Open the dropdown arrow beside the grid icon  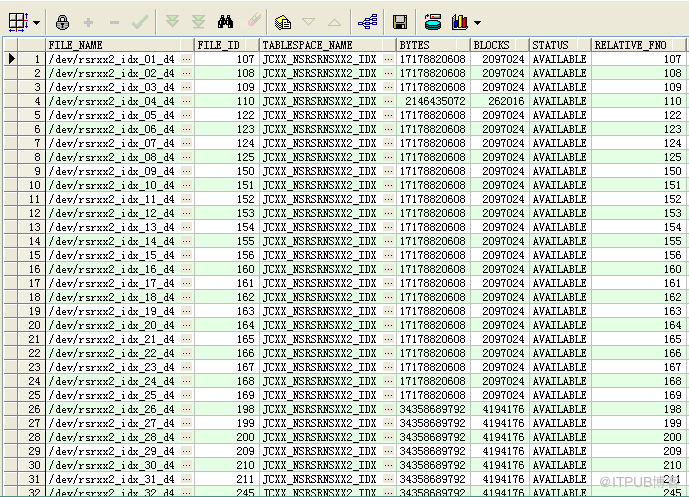click(36, 23)
